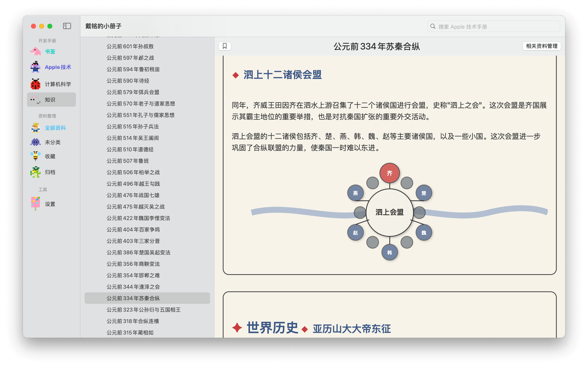Select 公元前579年弭兵会盟 entry
Screen dimensions: 588x368
(x=147, y=92)
